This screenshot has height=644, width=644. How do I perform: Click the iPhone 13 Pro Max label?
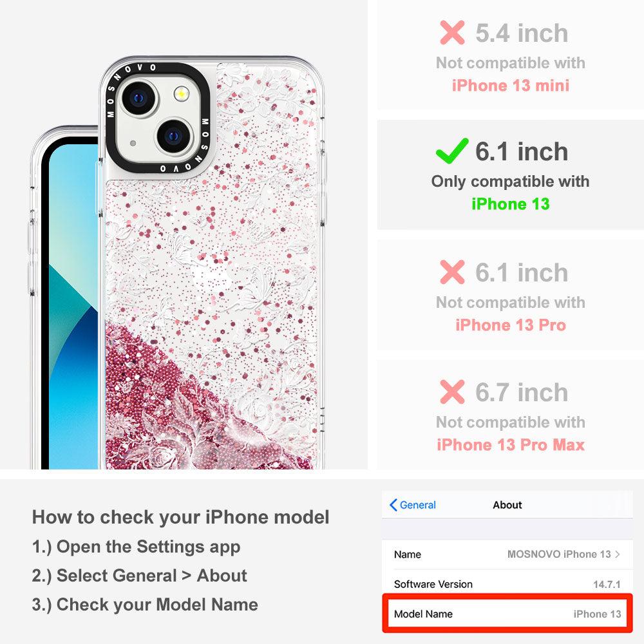click(511, 445)
